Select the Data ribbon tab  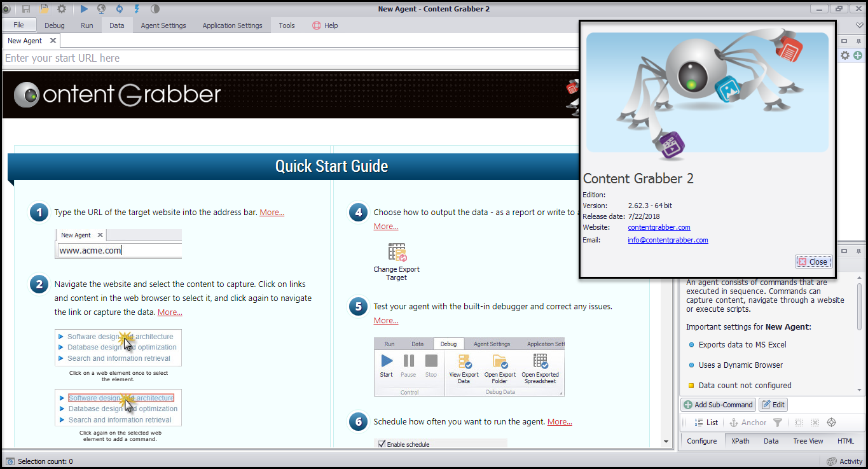117,25
